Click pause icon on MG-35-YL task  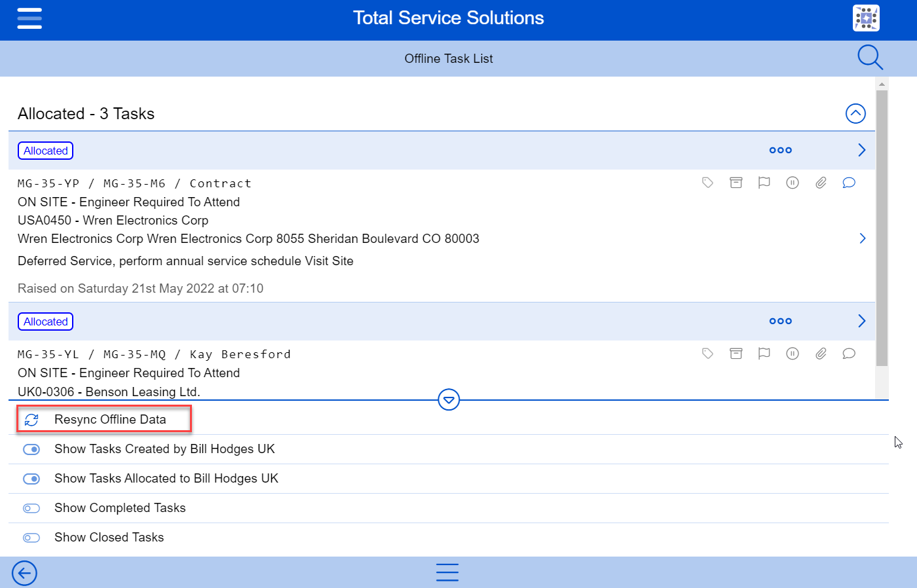(x=793, y=354)
